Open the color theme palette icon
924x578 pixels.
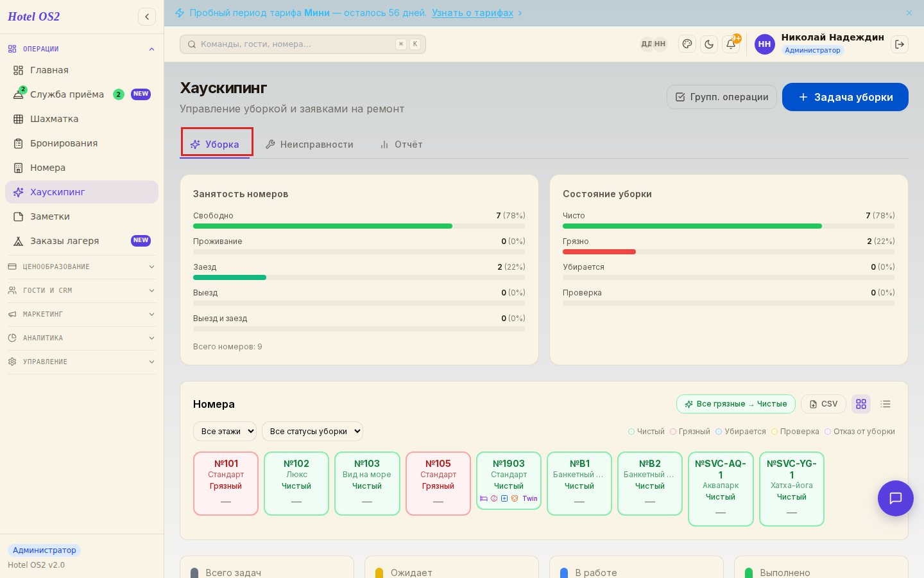(687, 44)
